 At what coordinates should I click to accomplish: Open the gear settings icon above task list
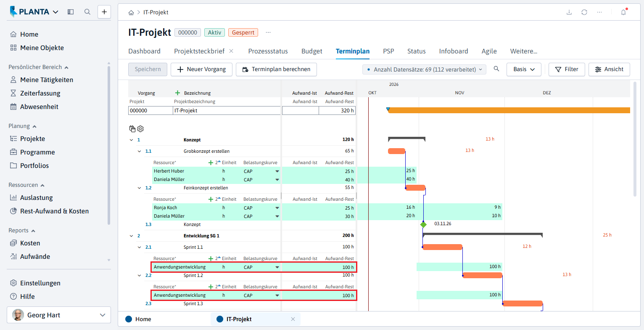(x=140, y=129)
